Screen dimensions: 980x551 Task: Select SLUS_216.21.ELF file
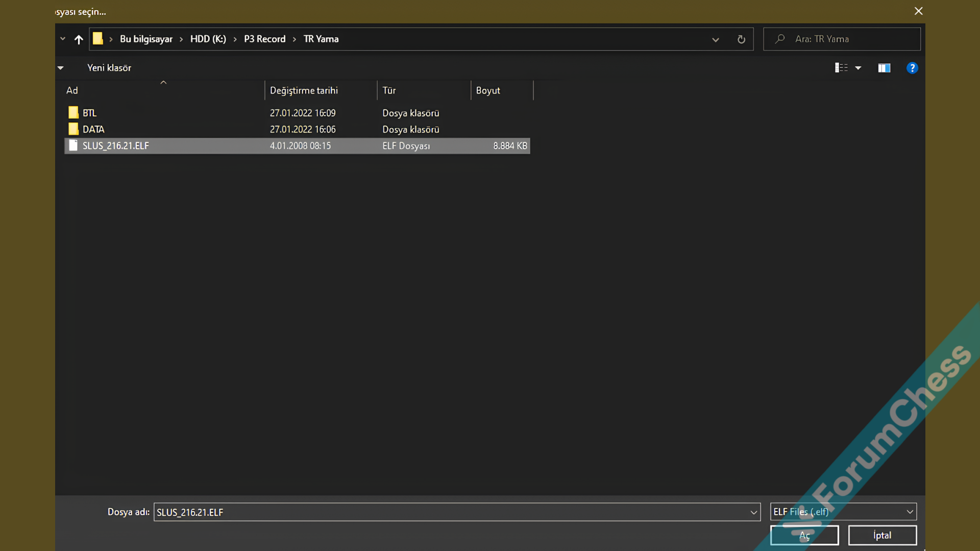click(x=297, y=146)
